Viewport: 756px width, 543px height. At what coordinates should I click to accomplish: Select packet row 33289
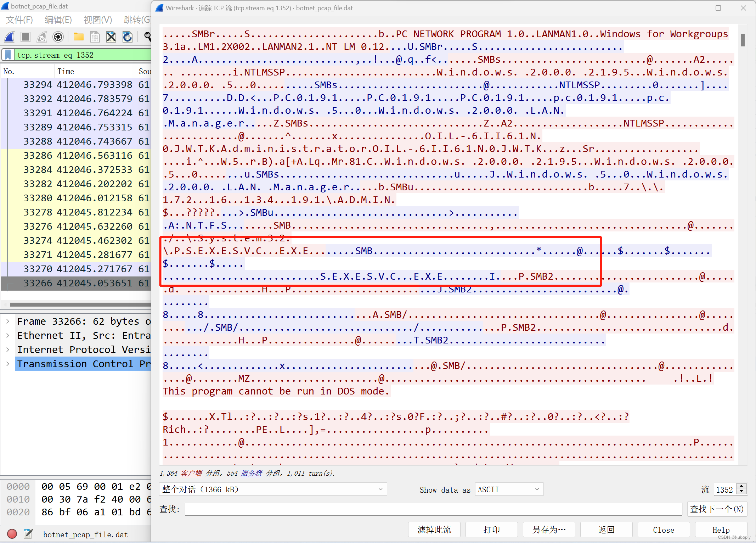(76, 127)
